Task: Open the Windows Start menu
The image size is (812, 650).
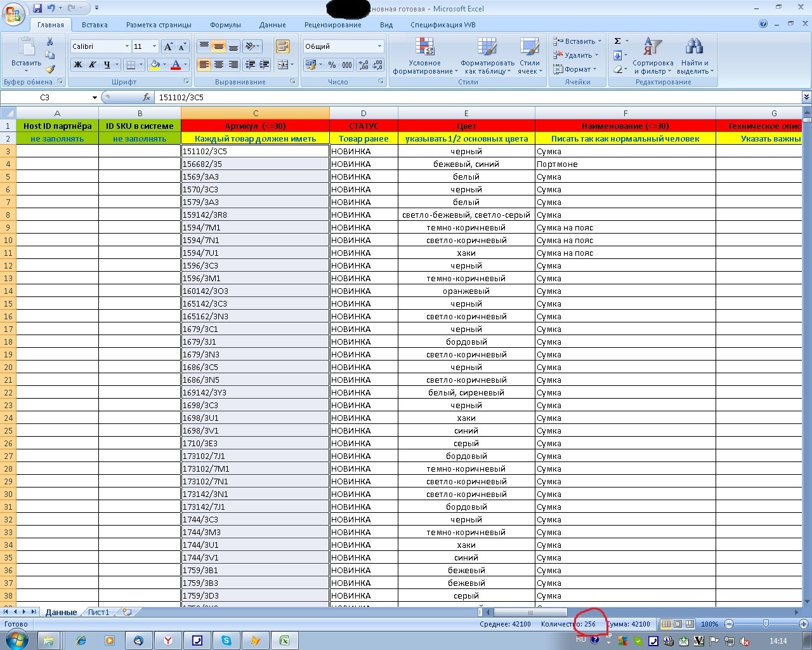Action: (x=16, y=640)
